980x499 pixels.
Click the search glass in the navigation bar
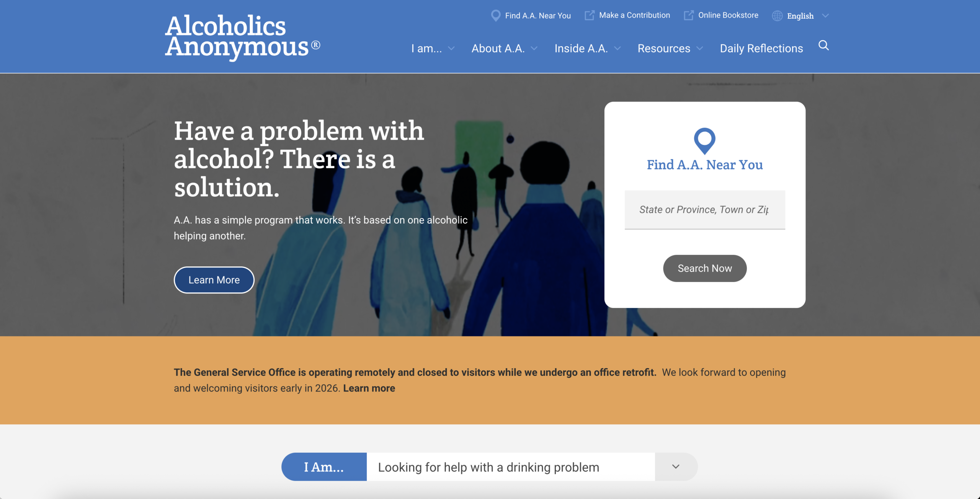[824, 46]
